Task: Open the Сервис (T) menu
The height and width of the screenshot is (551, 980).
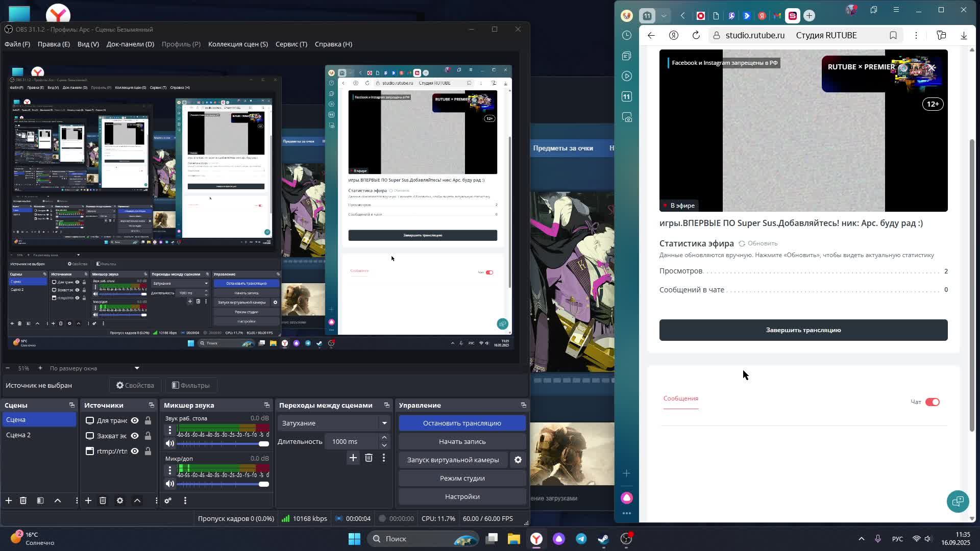Action: (x=291, y=44)
